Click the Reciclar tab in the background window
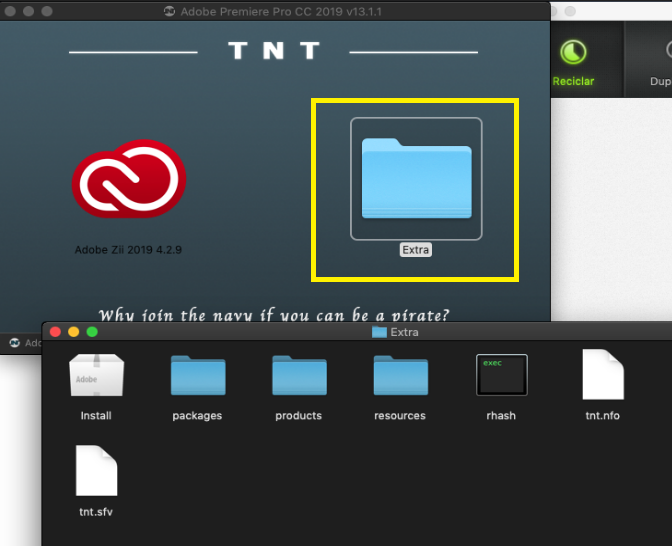This screenshot has width=672, height=546. click(x=573, y=62)
